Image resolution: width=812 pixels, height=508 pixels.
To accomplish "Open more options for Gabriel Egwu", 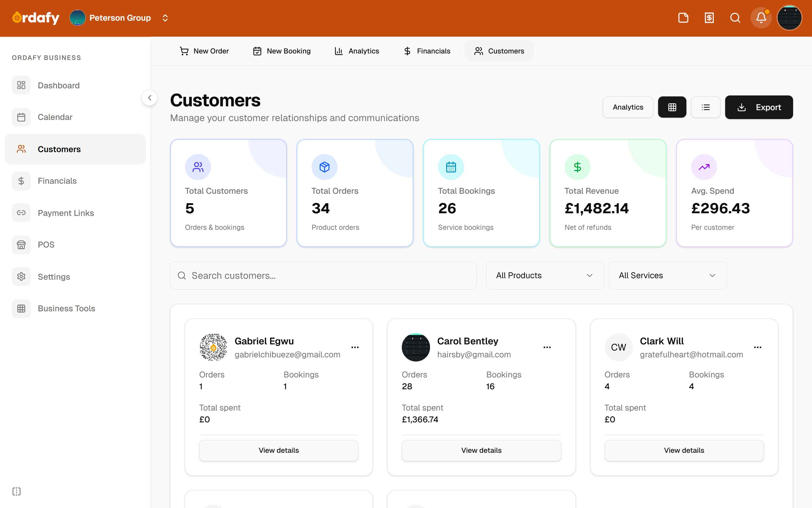I will 355,347.
